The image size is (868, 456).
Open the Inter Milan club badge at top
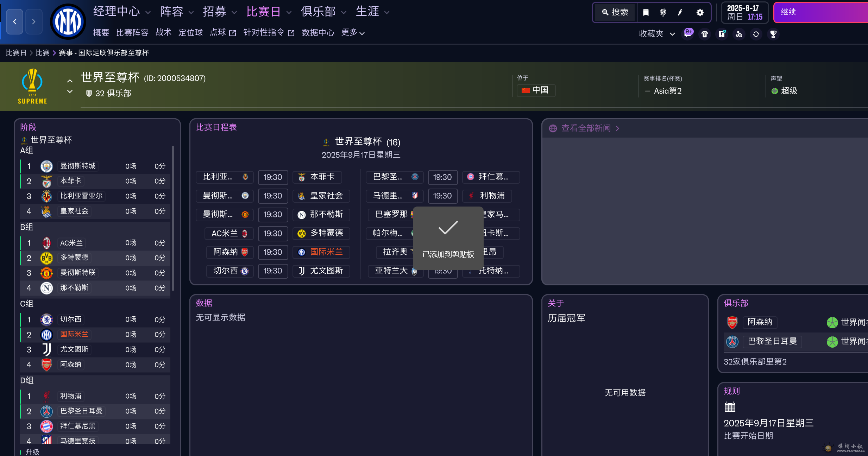(x=68, y=22)
